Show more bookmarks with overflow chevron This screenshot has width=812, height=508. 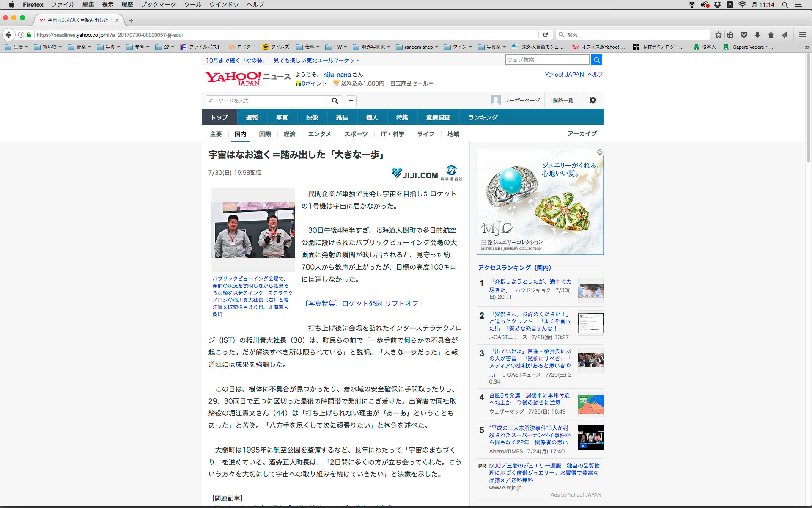(807, 47)
